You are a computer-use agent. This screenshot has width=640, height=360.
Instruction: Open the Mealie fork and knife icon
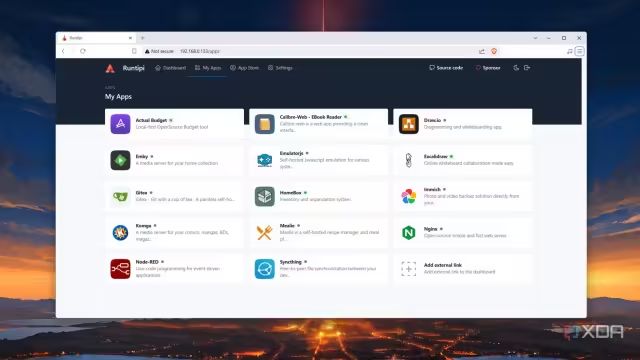(x=264, y=233)
